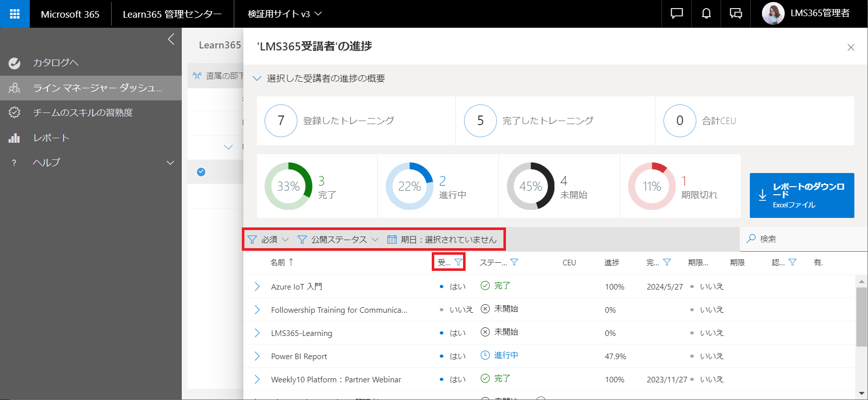Click the 45% 未開始 progress ring
This screenshot has height=400, width=868.
point(531,186)
